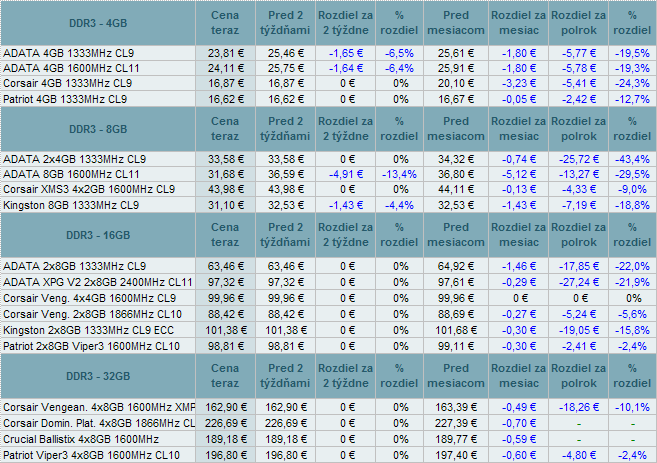The height and width of the screenshot is (463, 657).
Task: Click the -5,6% half-year percent cell
Action: pyautogui.click(x=632, y=314)
